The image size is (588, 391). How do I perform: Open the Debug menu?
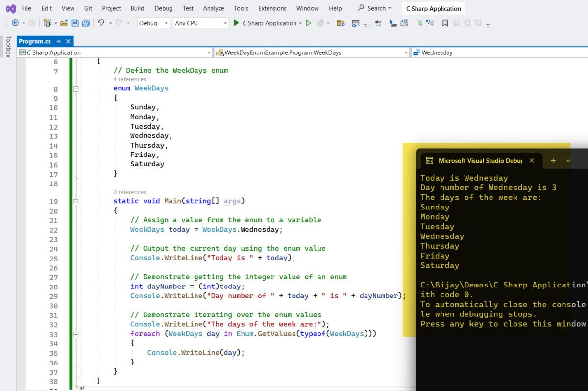[163, 8]
